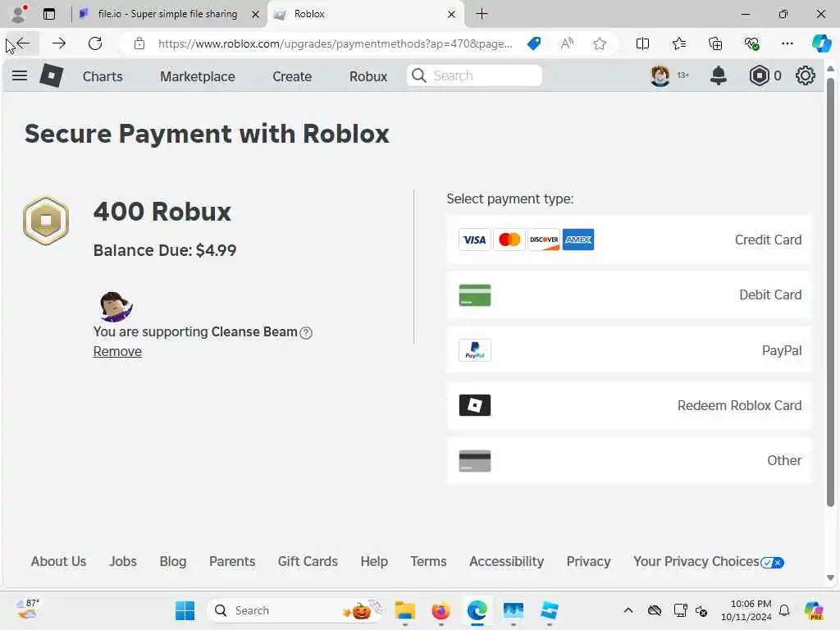Open Firefox from the taskbar
The image size is (840, 630).
click(x=441, y=610)
